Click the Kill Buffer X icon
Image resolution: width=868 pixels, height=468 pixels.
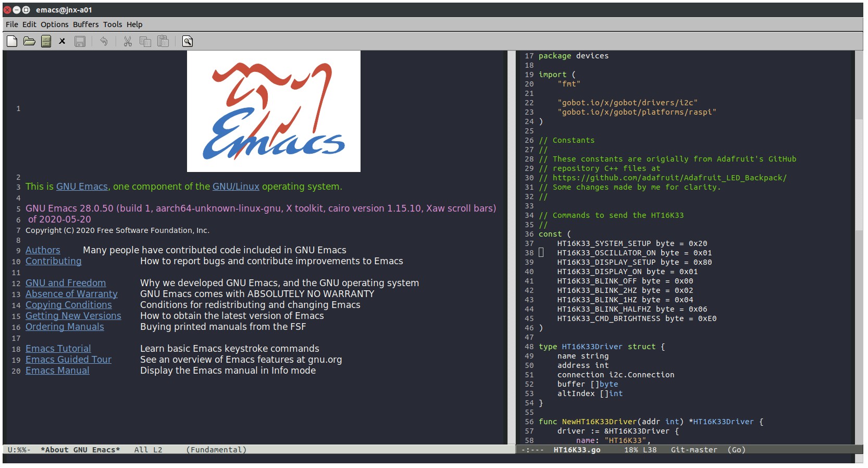tap(62, 41)
